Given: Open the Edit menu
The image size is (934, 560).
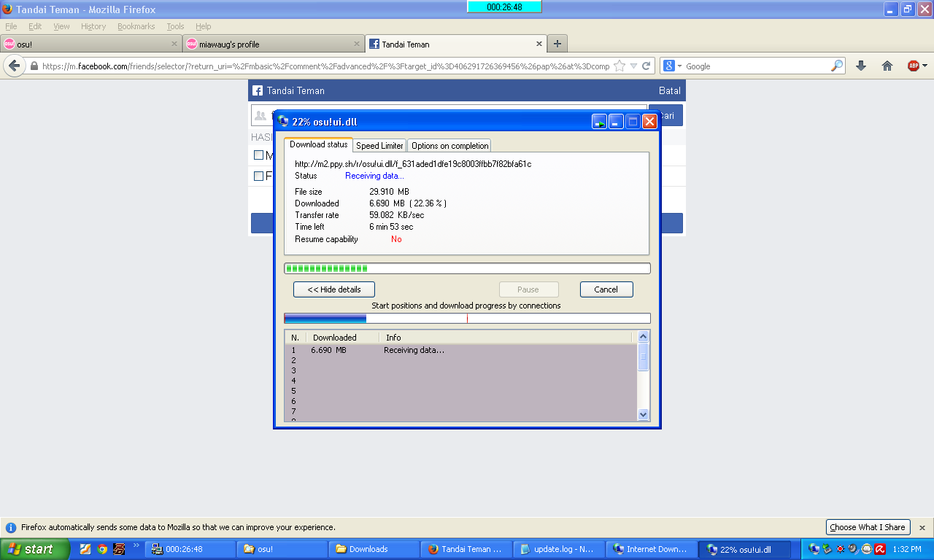Looking at the screenshot, I should point(35,26).
